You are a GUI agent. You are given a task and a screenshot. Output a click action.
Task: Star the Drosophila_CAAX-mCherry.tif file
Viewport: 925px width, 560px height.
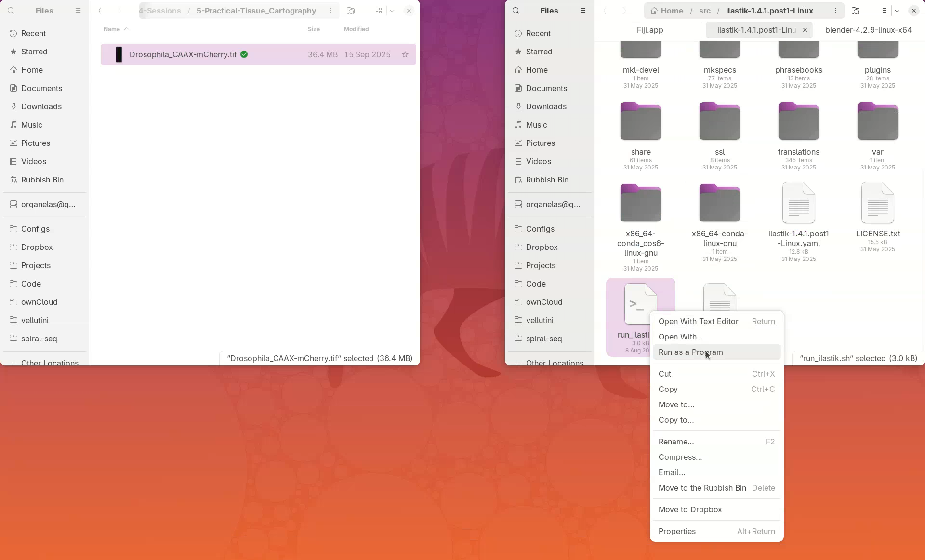pyautogui.click(x=405, y=55)
